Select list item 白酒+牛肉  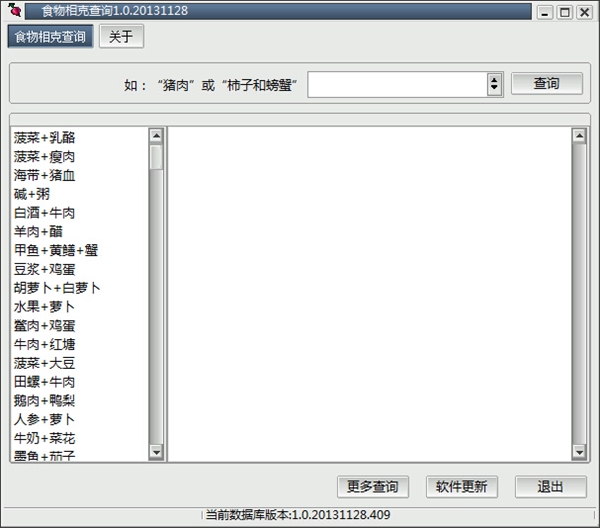tap(44, 213)
